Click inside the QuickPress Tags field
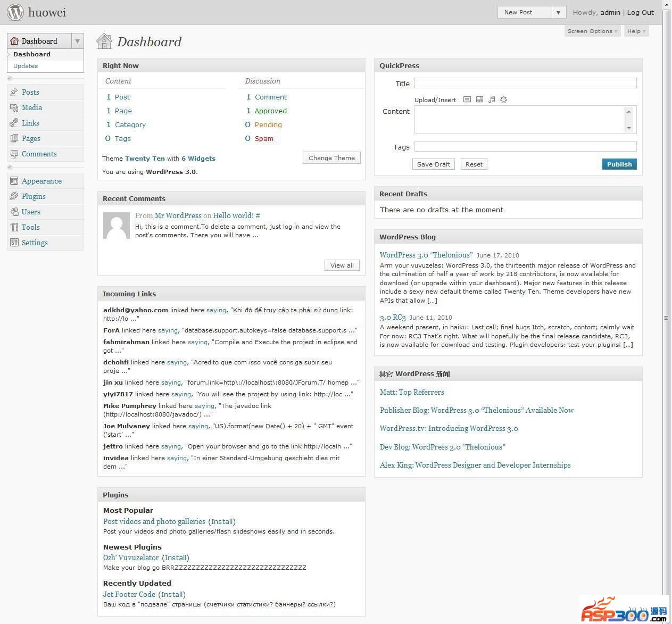 [x=526, y=146]
